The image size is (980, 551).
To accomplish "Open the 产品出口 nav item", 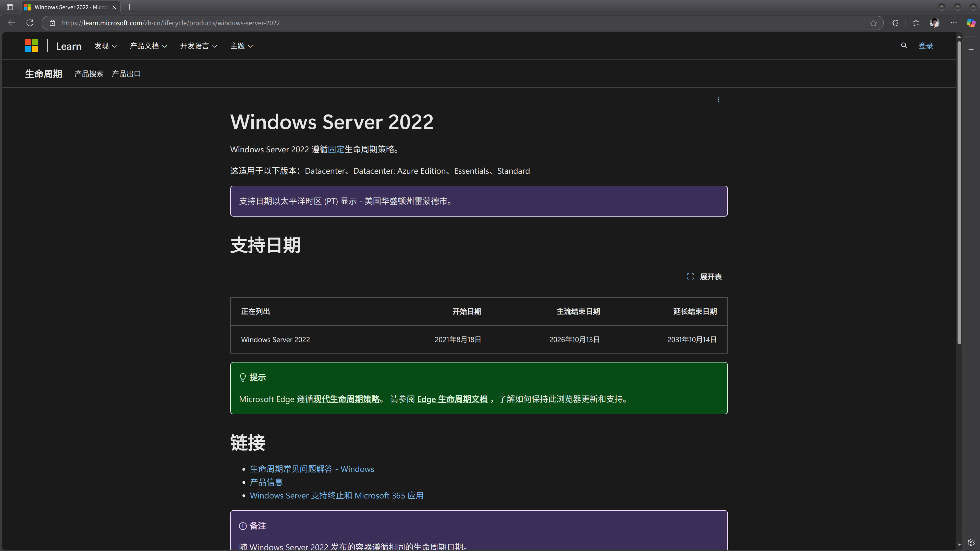I will (126, 74).
